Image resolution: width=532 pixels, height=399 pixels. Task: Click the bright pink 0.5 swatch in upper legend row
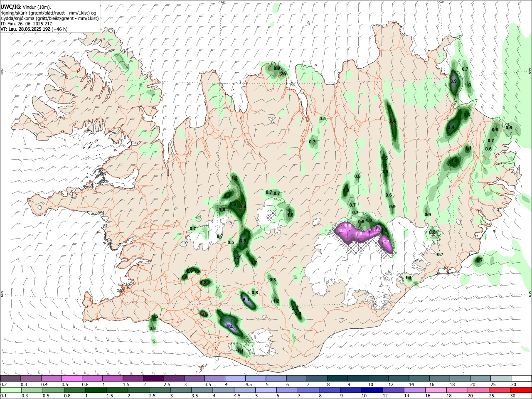point(71,379)
